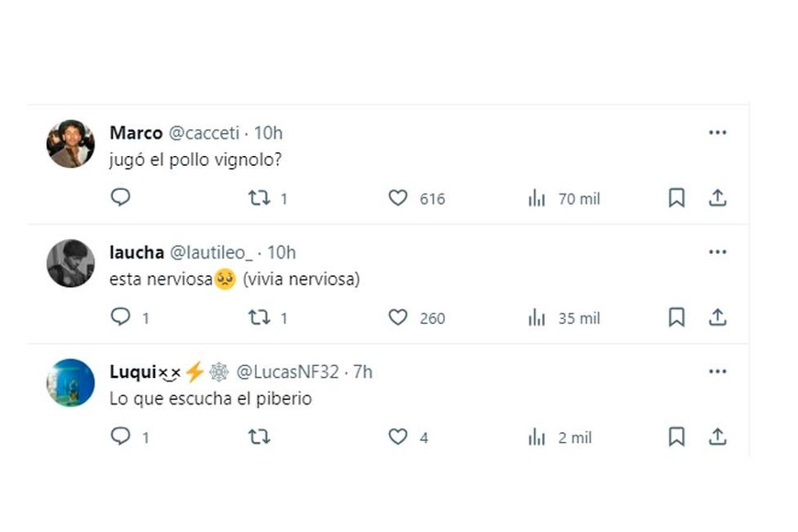The image size is (798, 532).
Task: Reply to Marco's tweet about pollo vignolo
Action: (x=120, y=197)
